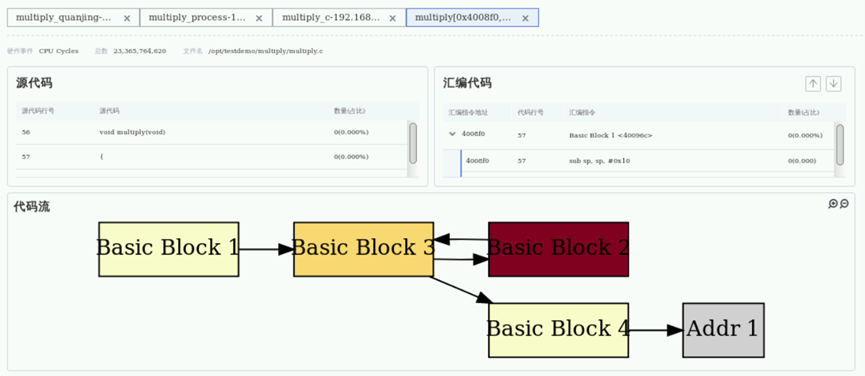Select Basic Block 4 node in code flow
Viewport: 865px width, 376px height.
pyautogui.click(x=558, y=330)
